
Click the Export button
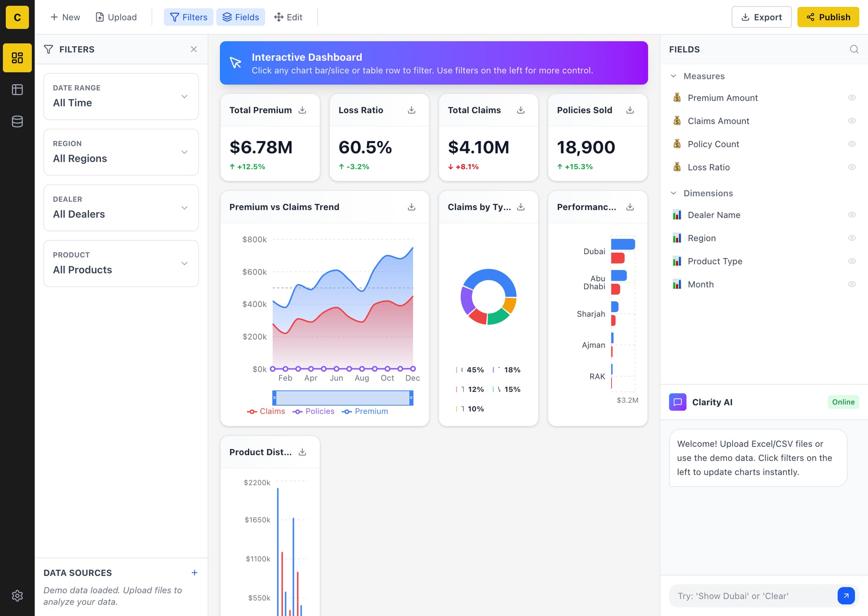[x=761, y=17]
